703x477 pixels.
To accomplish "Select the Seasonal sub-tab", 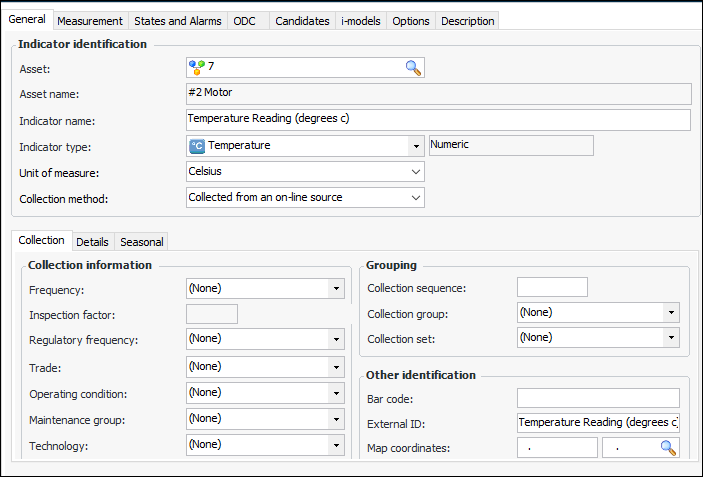I will (141, 242).
